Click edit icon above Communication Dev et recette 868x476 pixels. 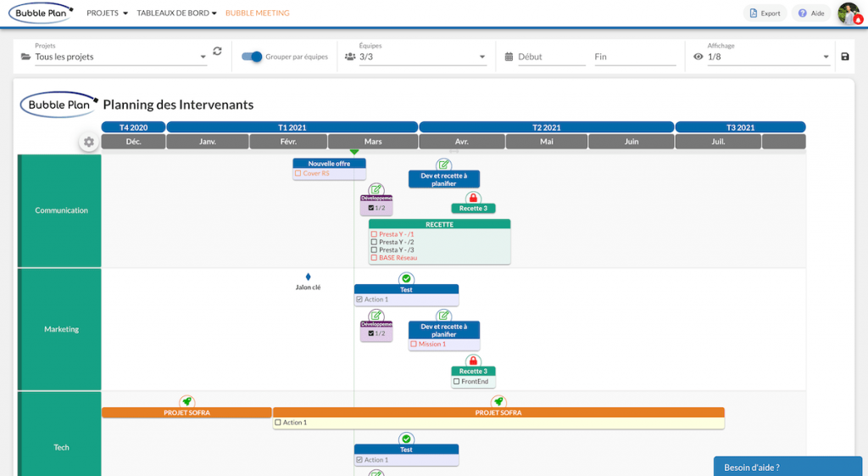(x=443, y=165)
